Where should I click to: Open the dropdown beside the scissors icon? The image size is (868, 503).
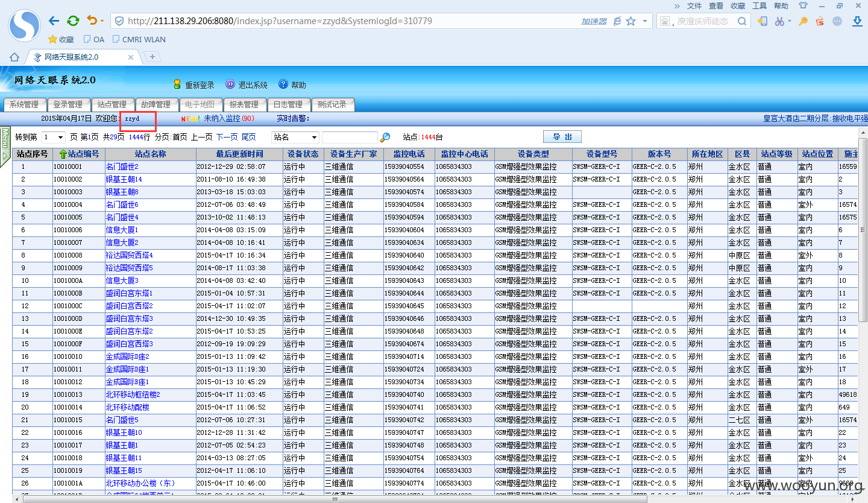click(790, 22)
